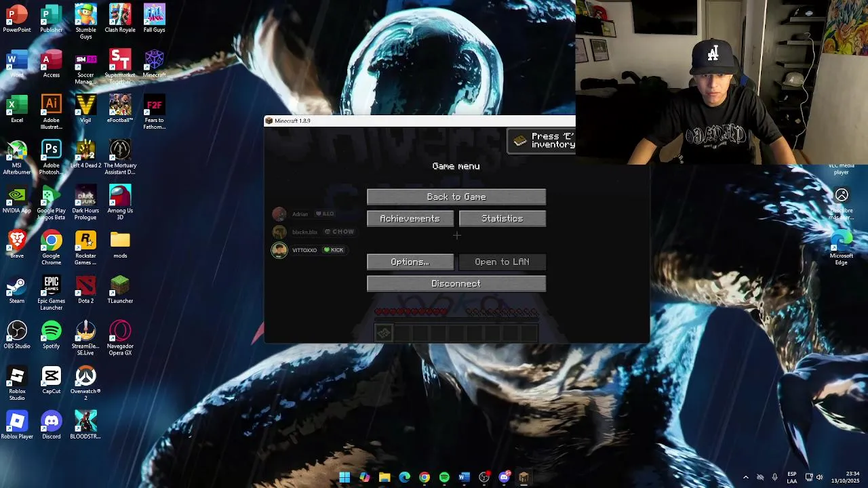Open Microsoft Edge desktop icon at right
Viewport: 868px width, 488px height.
click(842, 247)
